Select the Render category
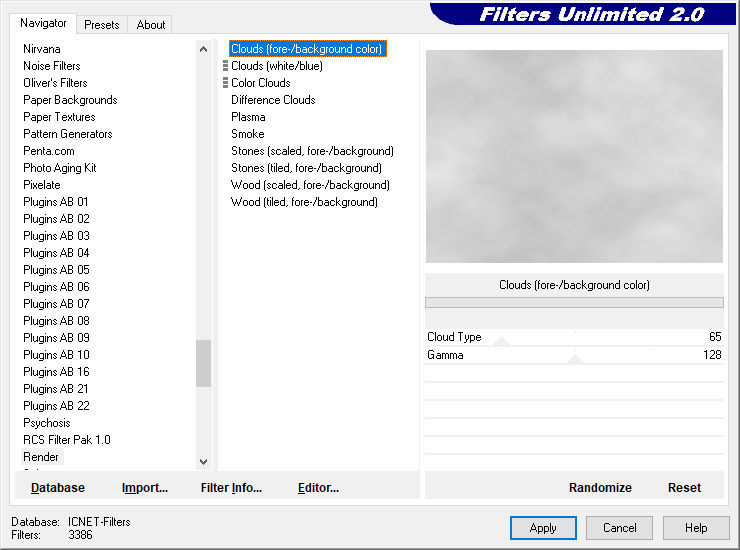740x550 pixels. point(41,457)
